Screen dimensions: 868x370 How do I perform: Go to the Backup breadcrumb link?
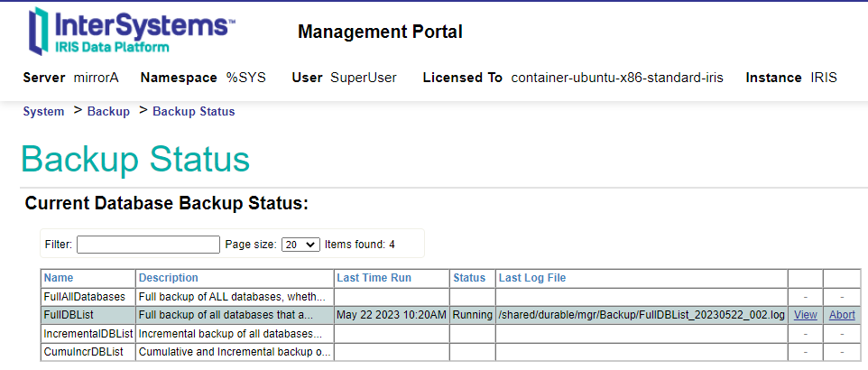click(x=108, y=112)
